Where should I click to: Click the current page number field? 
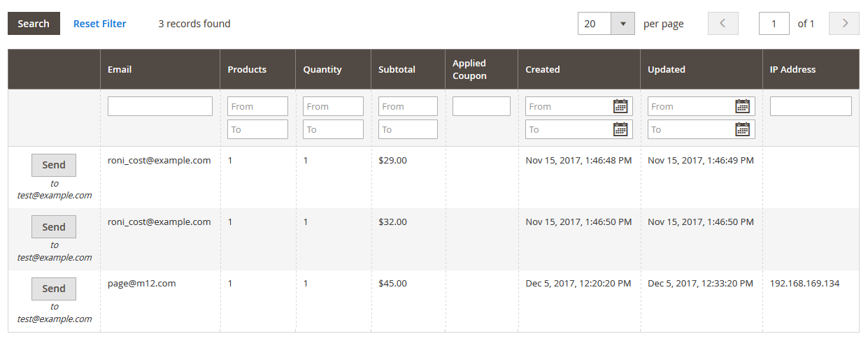click(x=774, y=24)
